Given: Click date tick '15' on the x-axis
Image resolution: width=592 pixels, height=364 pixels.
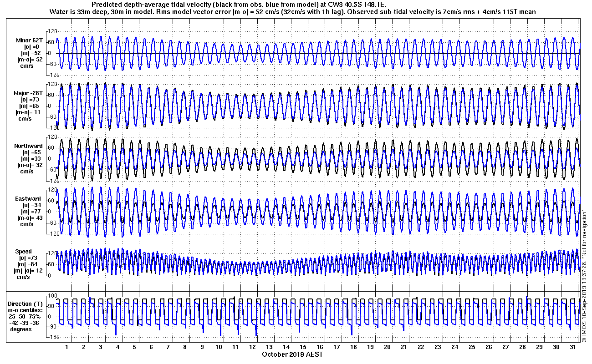Looking at the screenshot, I should [303, 347].
